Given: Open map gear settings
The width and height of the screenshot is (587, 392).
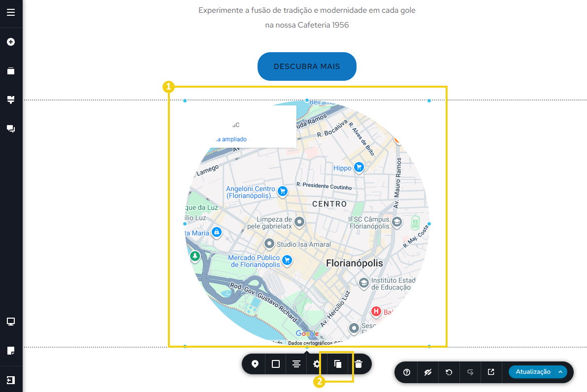Looking at the screenshot, I should pyautogui.click(x=316, y=364).
